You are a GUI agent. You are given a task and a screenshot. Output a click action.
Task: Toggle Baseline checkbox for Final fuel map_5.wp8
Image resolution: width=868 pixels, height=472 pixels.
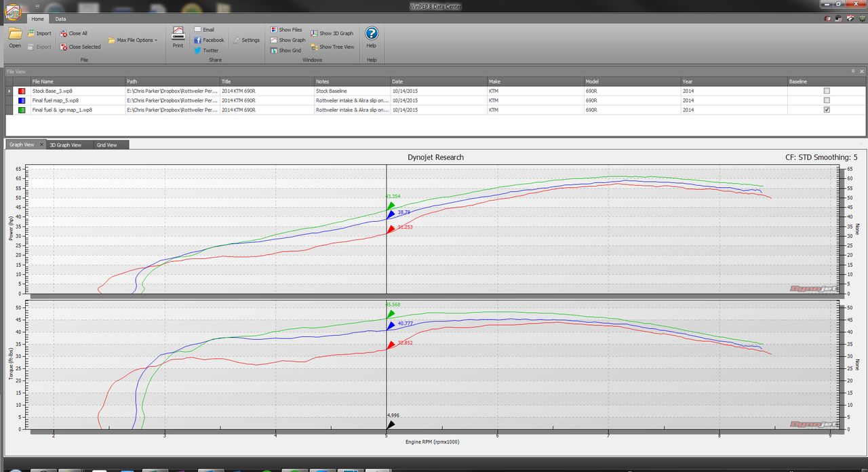coord(827,100)
